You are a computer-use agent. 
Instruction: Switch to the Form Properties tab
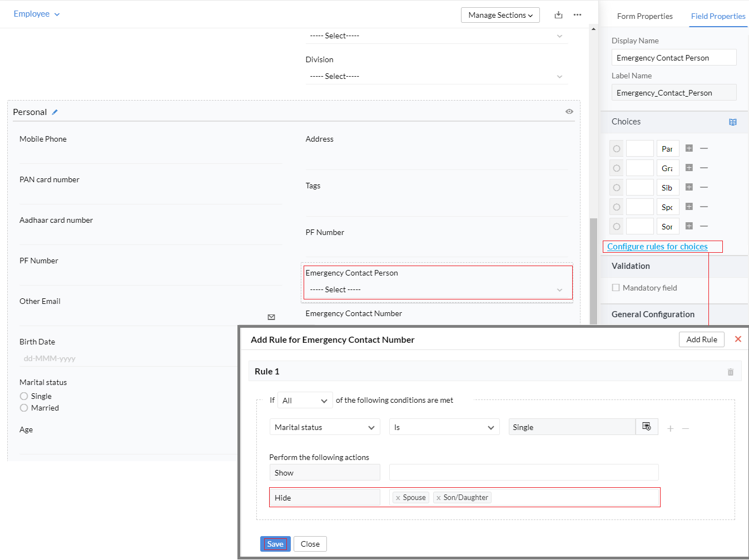644,16
